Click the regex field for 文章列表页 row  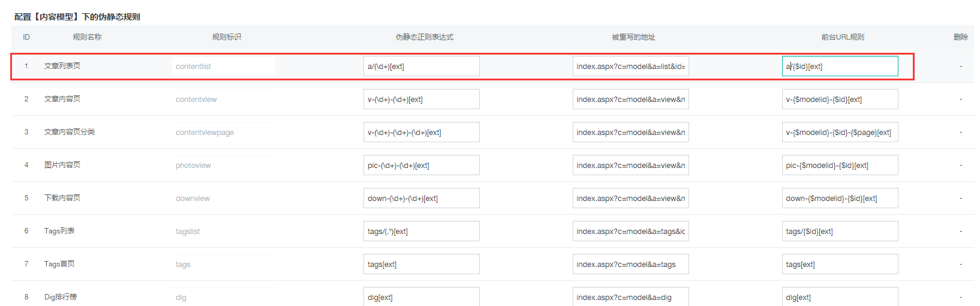(421, 67)
